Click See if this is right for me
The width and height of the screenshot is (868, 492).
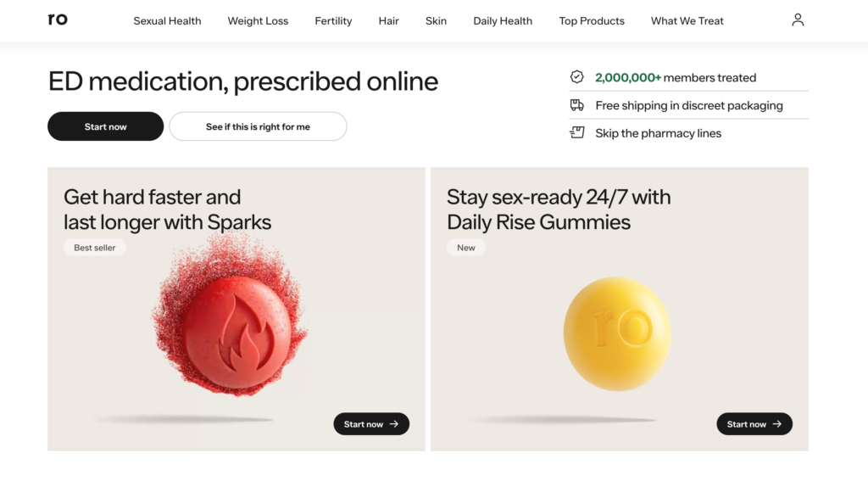258,126
